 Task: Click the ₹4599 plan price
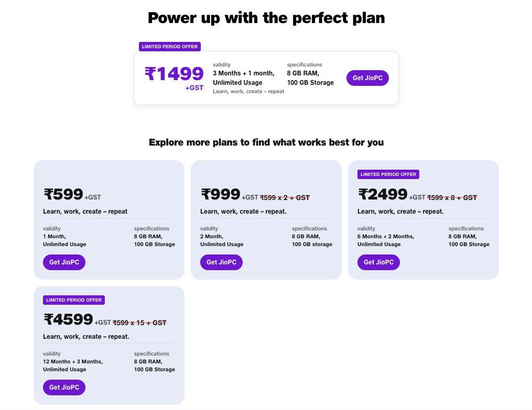pyautogui.click(x=68, y=319)
